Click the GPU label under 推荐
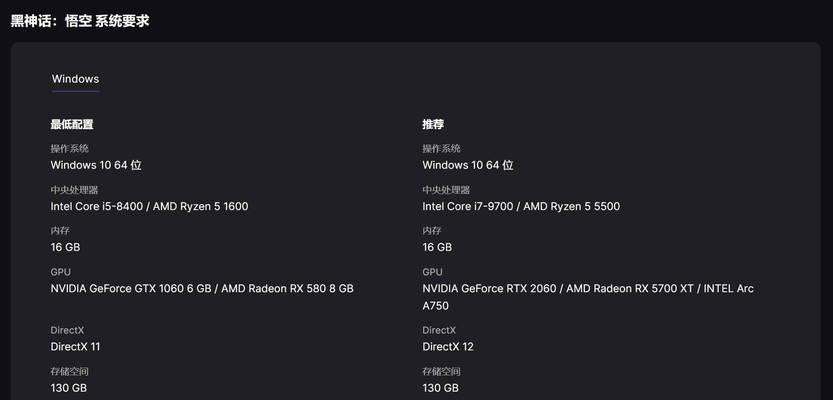This screenshot has width=833, height=400. 432,272
